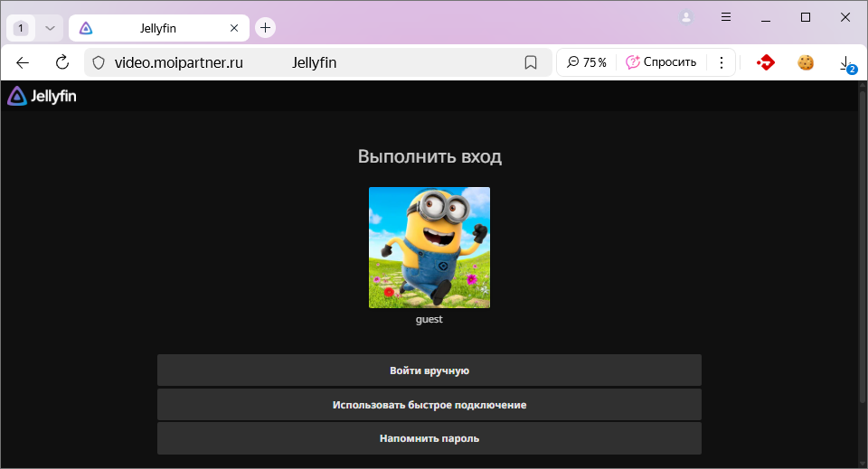Expand the tab list dropdown chevron
The image size is (868, 469).
click(x=50, y=28)
